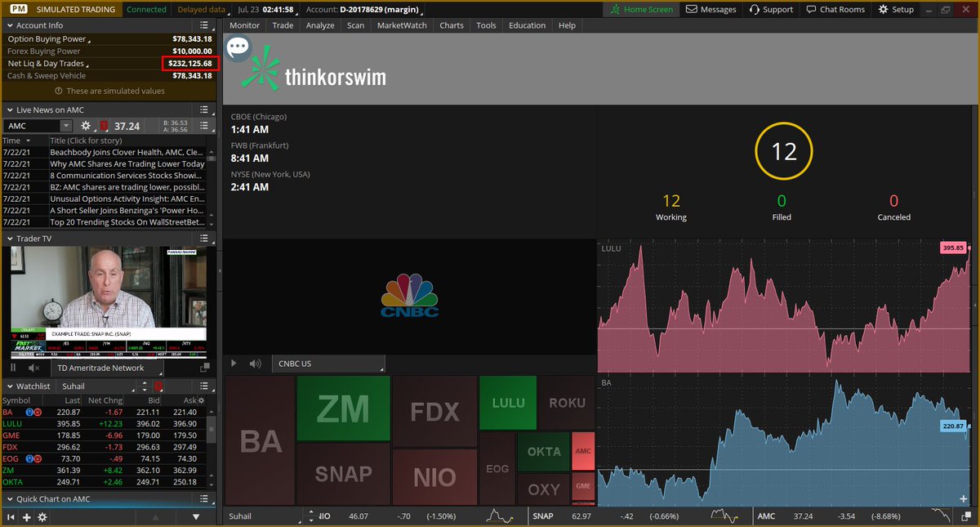Collapse the Watchlist section
This screenshot has height=527, width=980.
(x=8, y=386)
